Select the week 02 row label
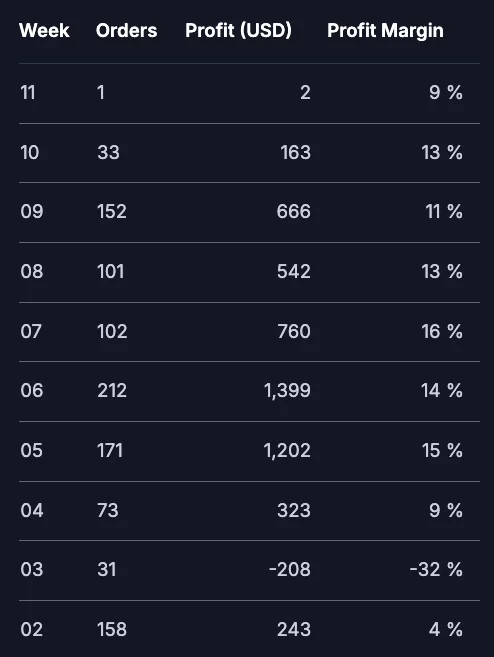 [x=31, y=629]
